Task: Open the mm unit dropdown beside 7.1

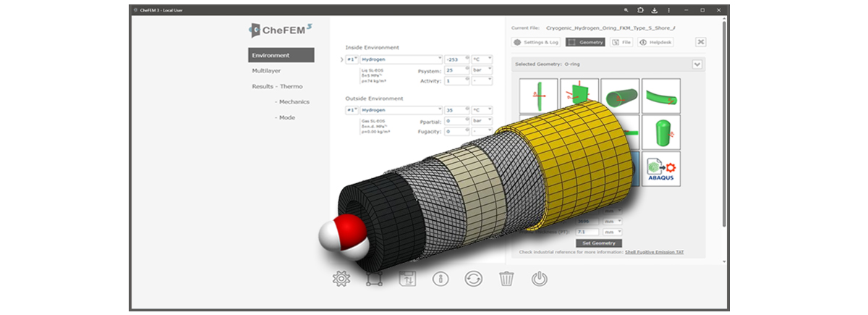Action: pos(612,232)
